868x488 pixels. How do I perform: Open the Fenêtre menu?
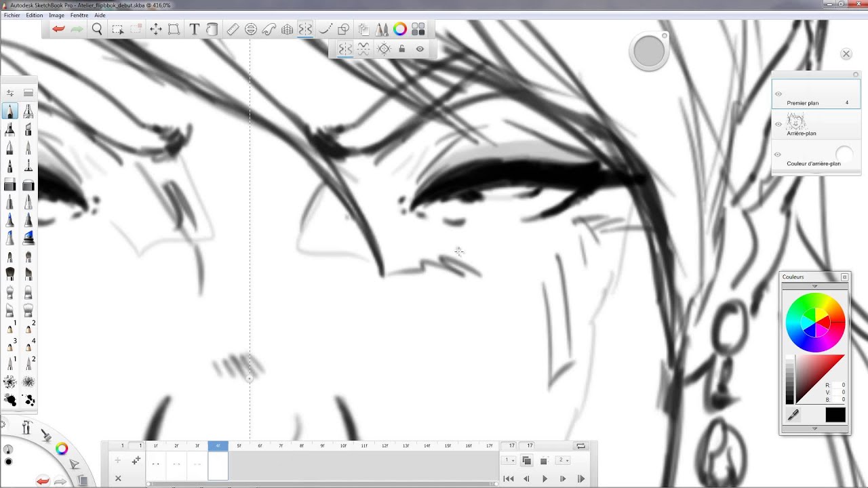pos(79,15)
